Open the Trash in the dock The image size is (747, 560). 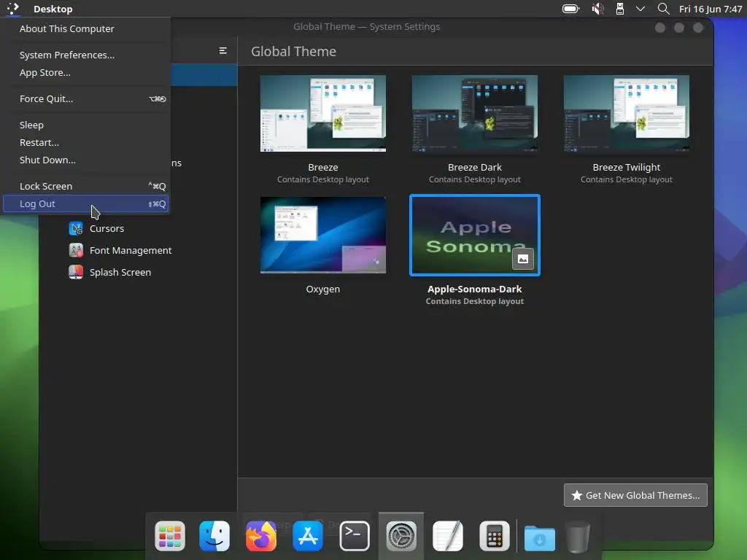coord(578,537)
